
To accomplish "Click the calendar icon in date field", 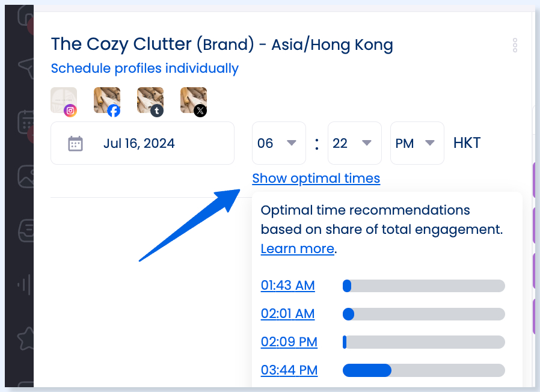I will (75, 143).
